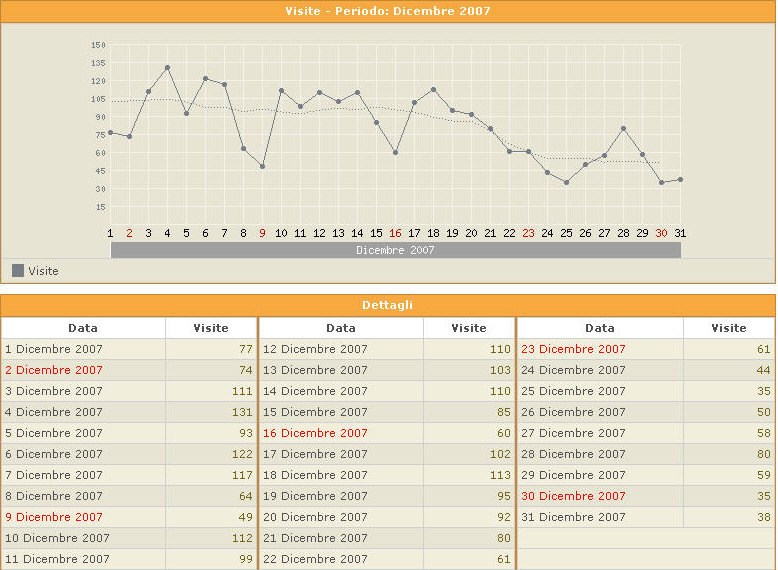Open the red 30 Dicembre 2007 entry
This screenshot has height=570, width=778.
pos(573,496)
